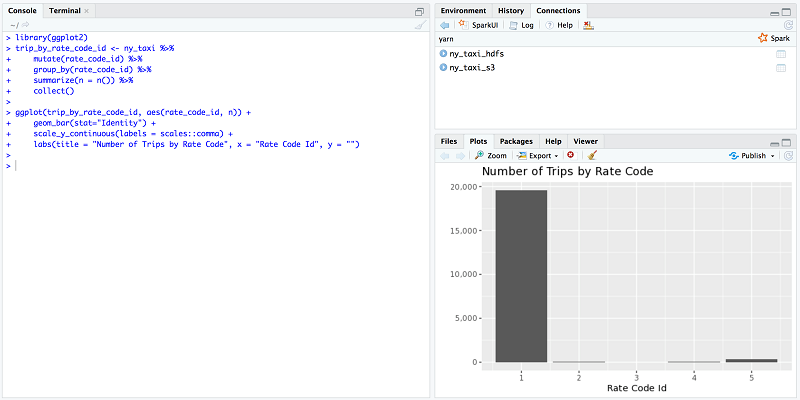The height and width of the screenshot is (400, 800).
Task: Click the bar for rate code 5
Action: click(x=752, y=360)
